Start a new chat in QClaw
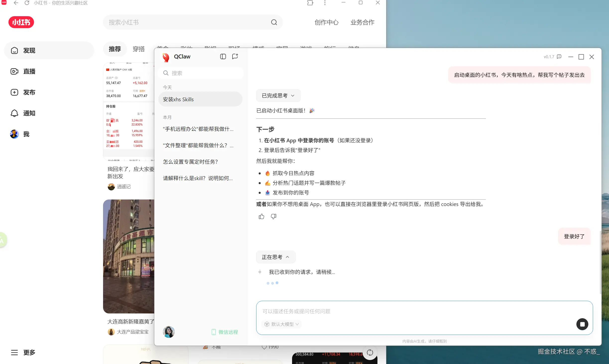 (x=235, y=56)
